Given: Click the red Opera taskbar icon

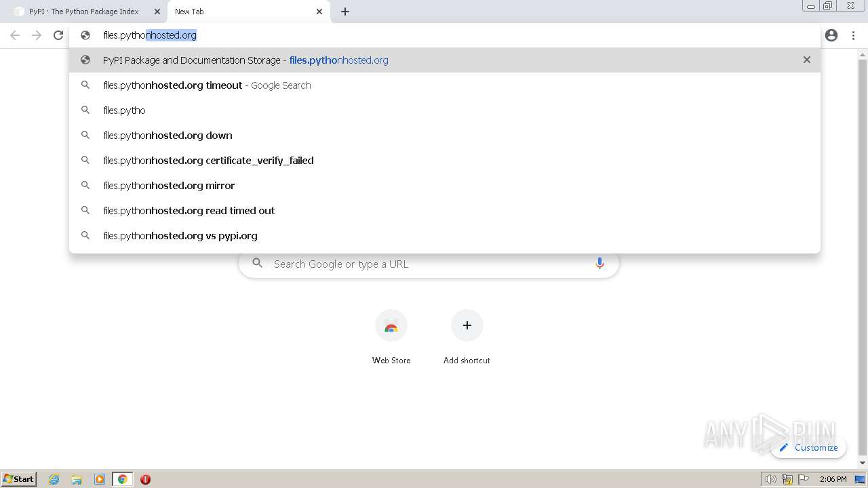Looking at the screenshot, I should point(145,479).
